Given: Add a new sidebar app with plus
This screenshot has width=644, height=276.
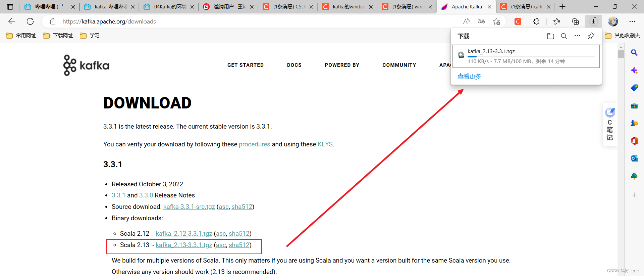Looking at the screenshot, I should click(x=634, y=195).
